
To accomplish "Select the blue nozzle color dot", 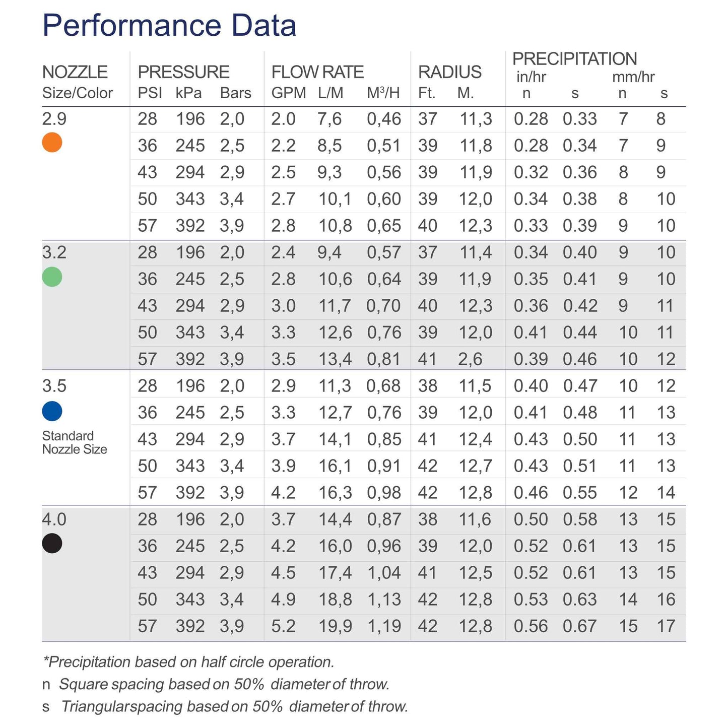I will point(52,411).
